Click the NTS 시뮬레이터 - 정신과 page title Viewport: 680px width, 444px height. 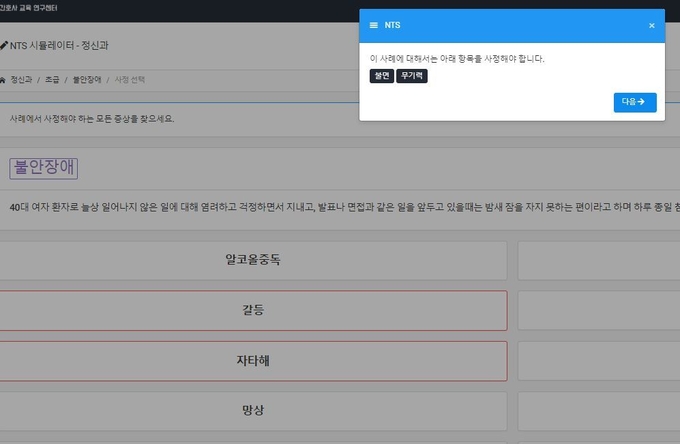tap(59, 46)
